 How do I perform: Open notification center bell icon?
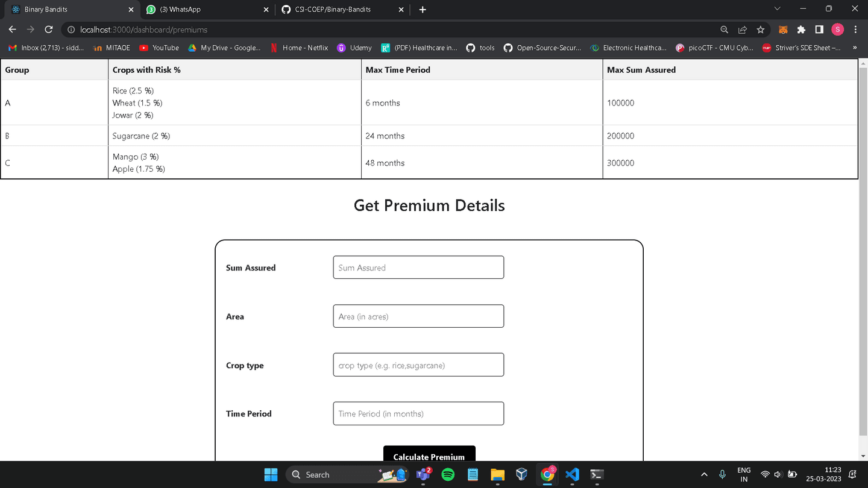coord(853,475)
